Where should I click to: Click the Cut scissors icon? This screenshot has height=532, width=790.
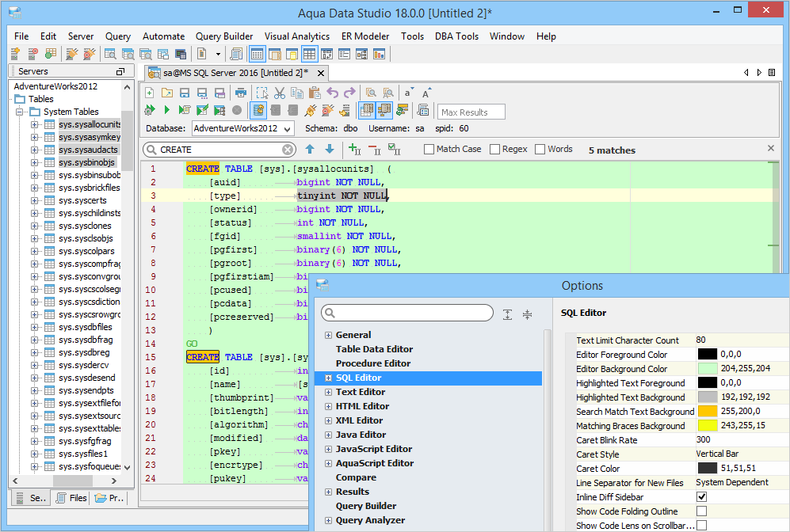pyautogui.click(x=279, y=93)
